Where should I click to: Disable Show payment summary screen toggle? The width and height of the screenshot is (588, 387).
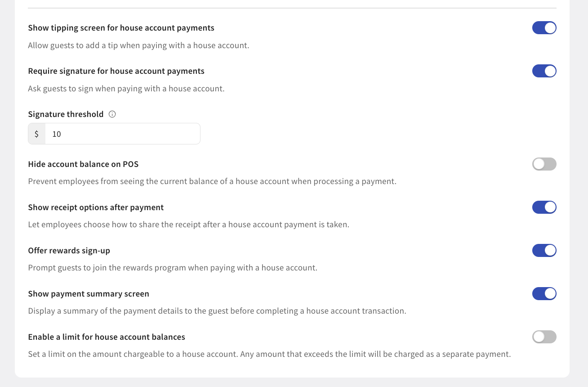544,294
